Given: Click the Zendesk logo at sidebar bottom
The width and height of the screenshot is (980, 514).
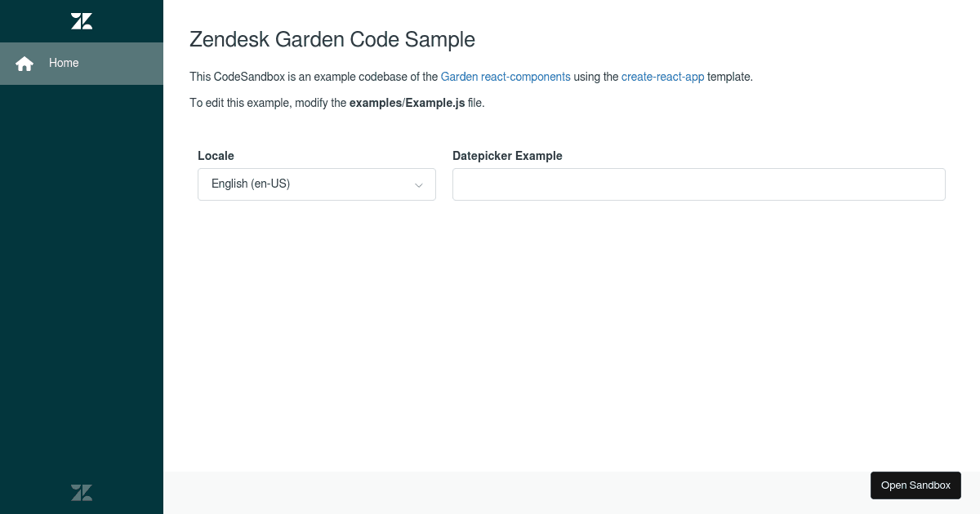Looking at the screenshot, I should (81, 492).
